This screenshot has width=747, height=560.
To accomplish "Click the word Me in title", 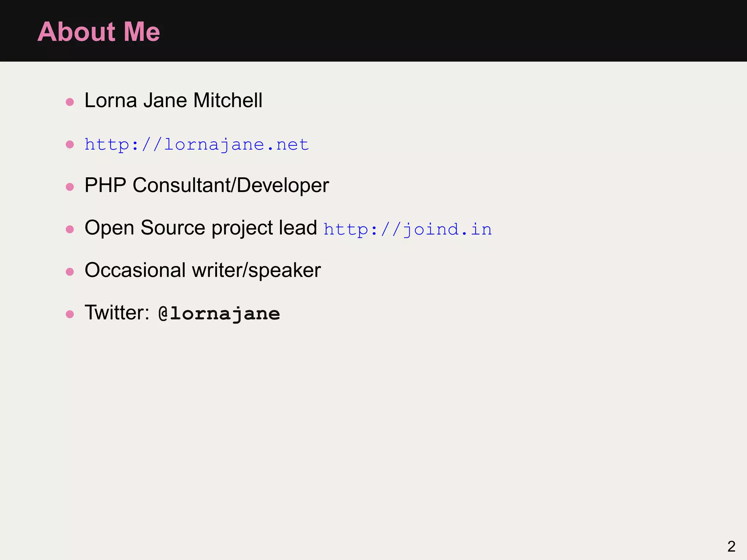I will pos(142,32).
